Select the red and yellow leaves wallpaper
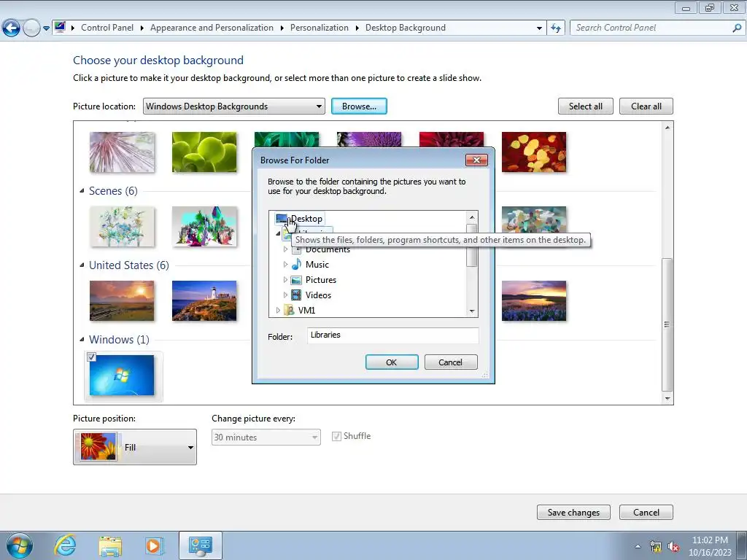 click(x=533, y=152)
